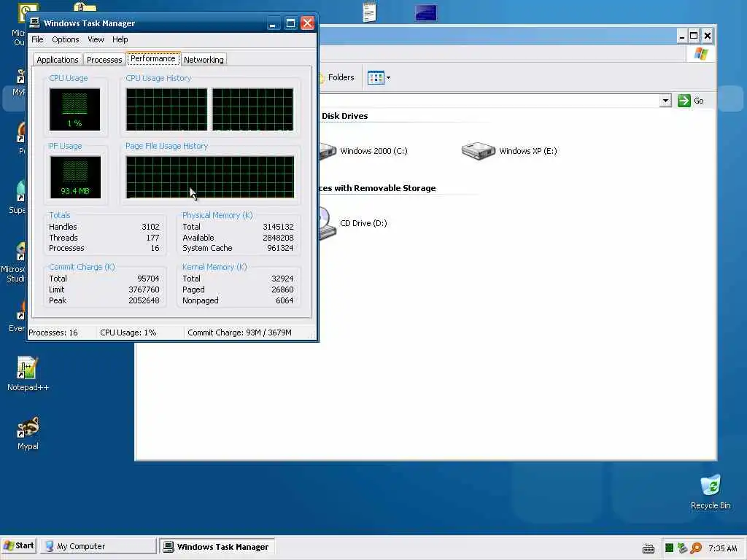Maximize the My Computer window
This screenshot has width=747, height=560.
694,36
